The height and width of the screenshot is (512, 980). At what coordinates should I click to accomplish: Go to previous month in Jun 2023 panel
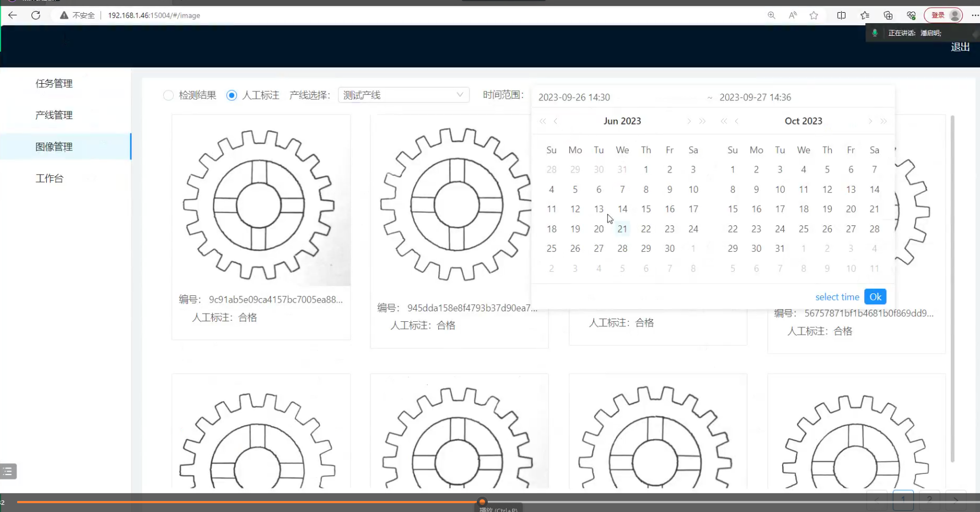coord(556,121)
